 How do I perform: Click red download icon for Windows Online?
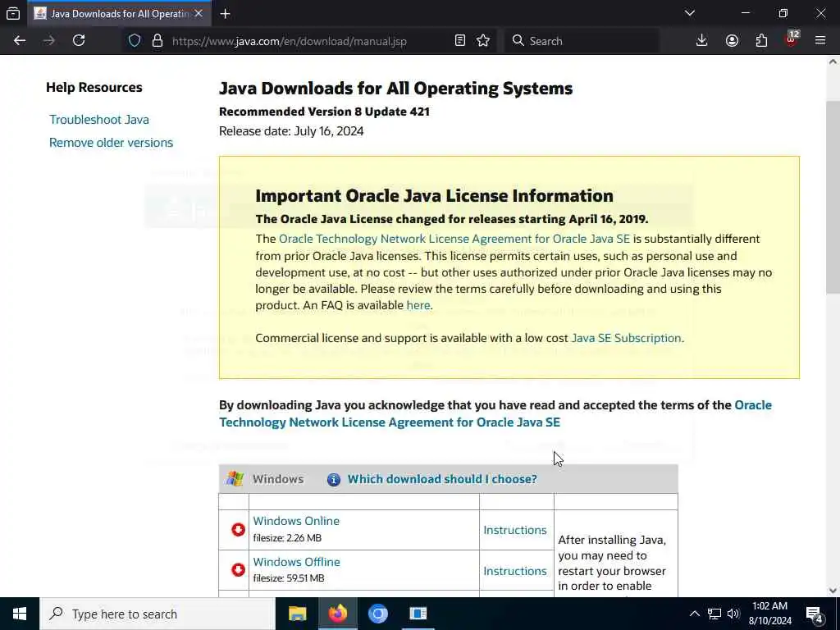coord(238,530)
